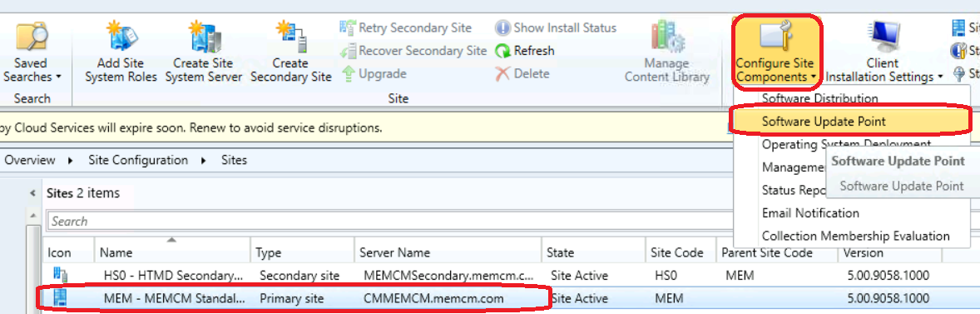980x314 pixels.
Task: Click the Client Installation Settings monitor icon
Action: 883,37
